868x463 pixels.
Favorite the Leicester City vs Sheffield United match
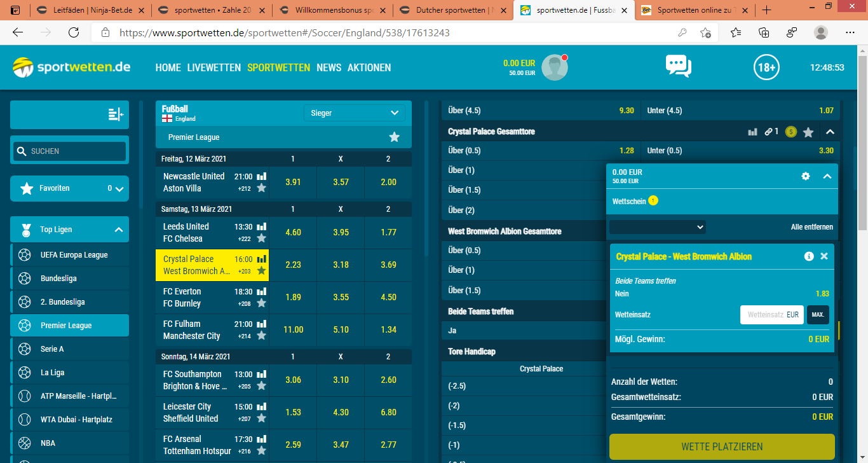[261, 418]
